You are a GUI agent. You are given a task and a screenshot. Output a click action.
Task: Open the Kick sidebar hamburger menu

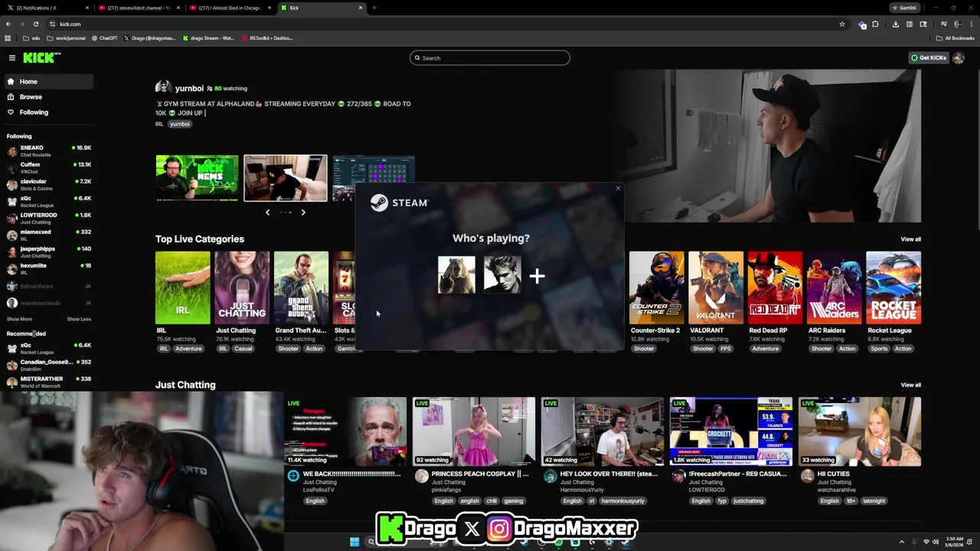click(12, 58)
